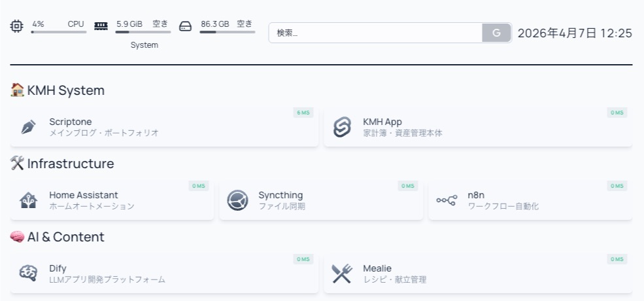Collapse the Infrastructure section header

point(70,164)
